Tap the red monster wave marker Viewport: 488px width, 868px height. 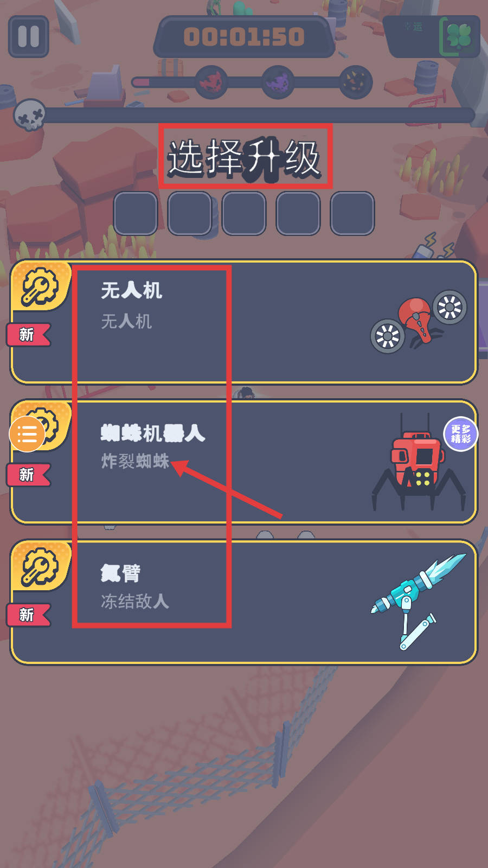pyautogui.click(x=211, y=82)
